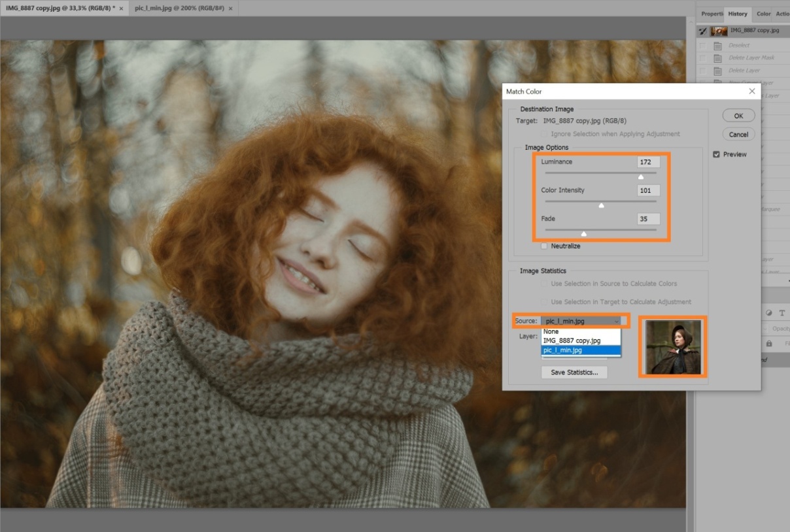The width and height of the screenshot is (790, 532).
Task: Select None in the Source list
Action: pyautogui.click(x=581, y=331)
